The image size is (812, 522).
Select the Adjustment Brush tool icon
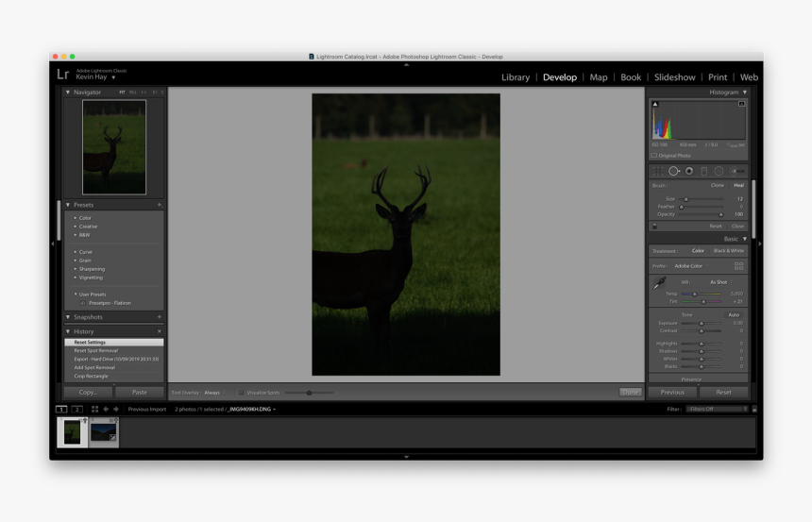click(736, 171)
